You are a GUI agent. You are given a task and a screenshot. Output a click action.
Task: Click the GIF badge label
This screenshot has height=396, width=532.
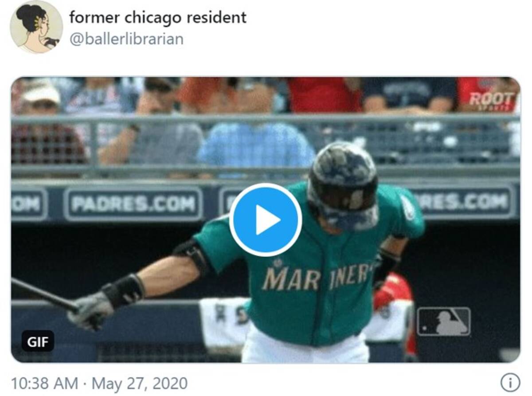point(38,341)
